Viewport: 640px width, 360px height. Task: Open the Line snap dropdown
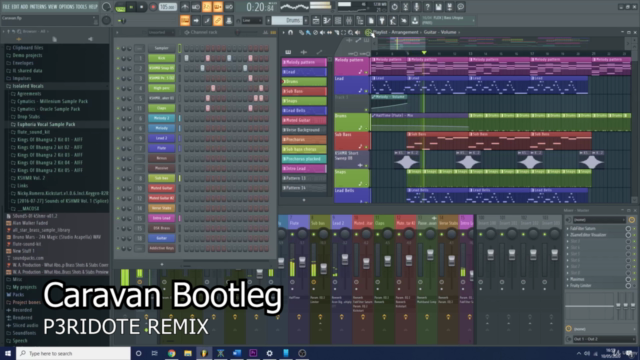pos(251,20)
